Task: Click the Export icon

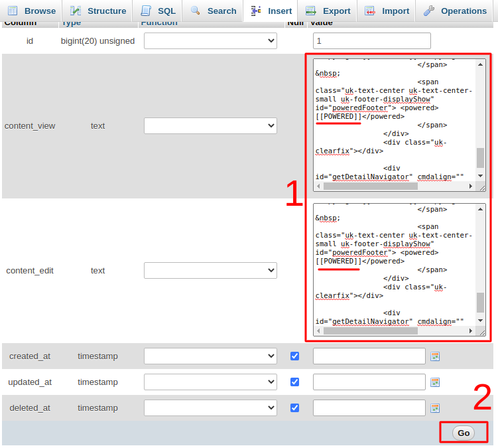Action: [311, 11]
